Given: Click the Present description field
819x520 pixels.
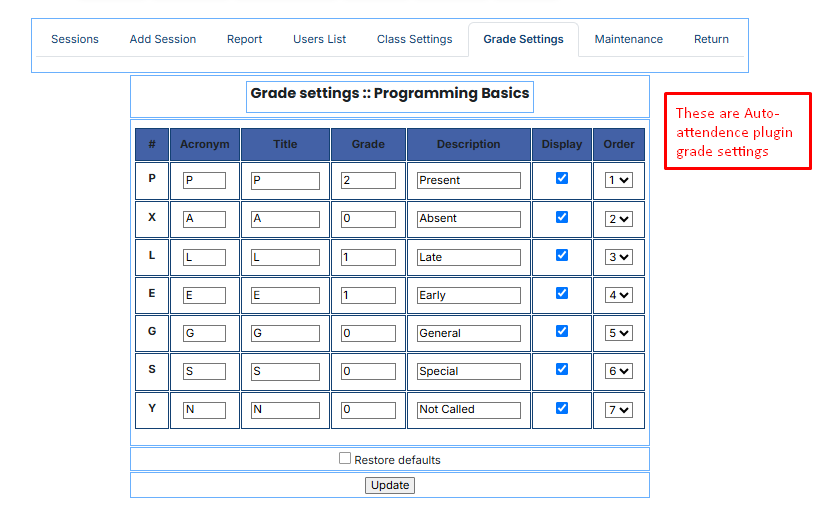Looking at the screenshot, I should click(469, 181).
